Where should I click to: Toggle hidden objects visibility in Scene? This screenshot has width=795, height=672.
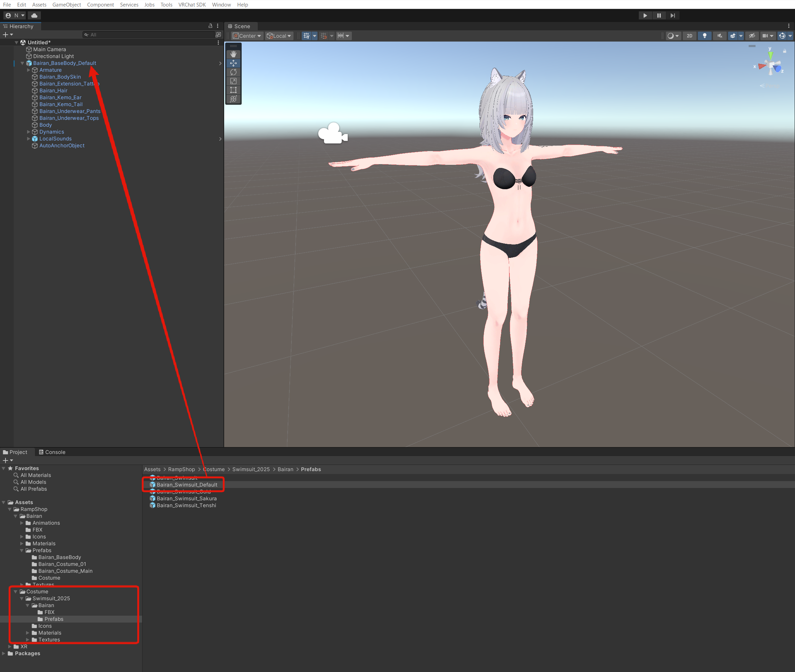pyautogui.click(x=752, y=36)
